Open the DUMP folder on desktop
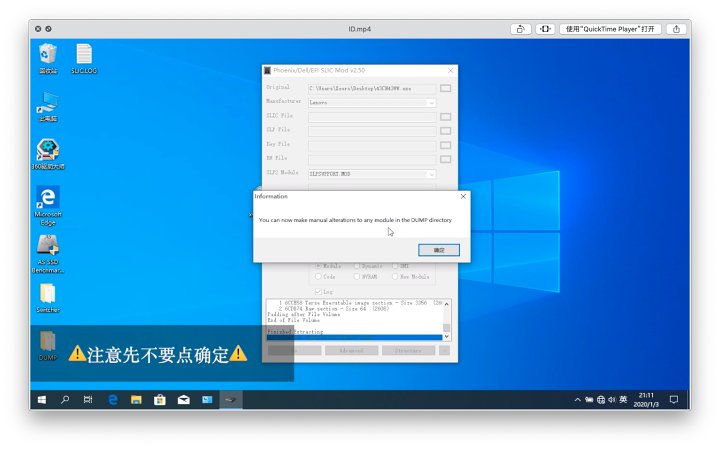 click(x=48, y=344)
